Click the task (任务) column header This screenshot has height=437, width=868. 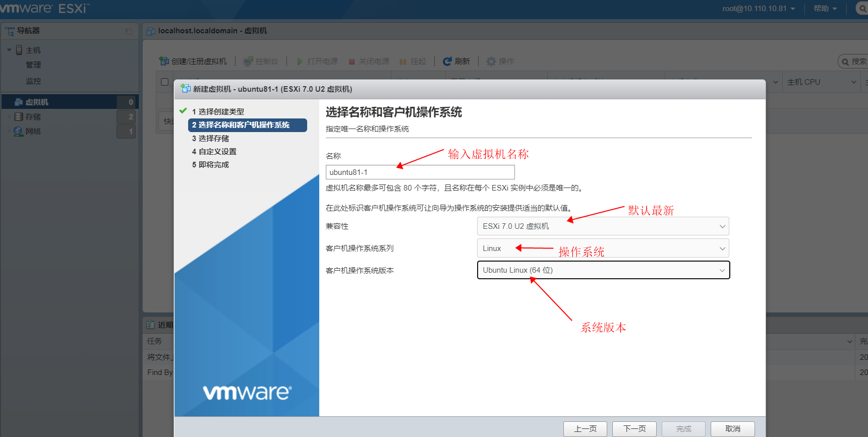[154, 341]
